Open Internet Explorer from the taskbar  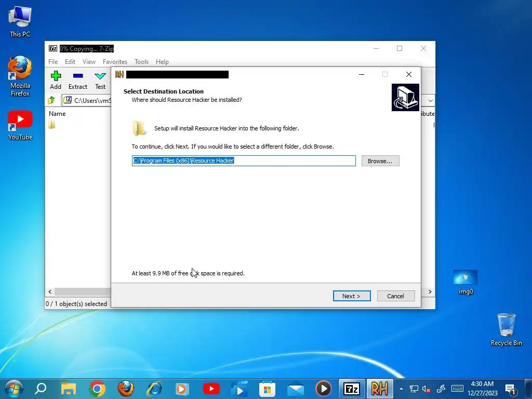154,389
